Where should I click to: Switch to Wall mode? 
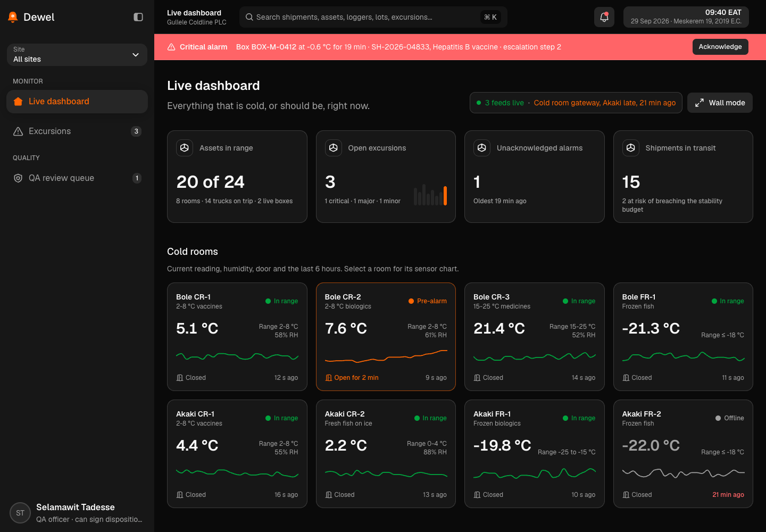pos(720,103)
